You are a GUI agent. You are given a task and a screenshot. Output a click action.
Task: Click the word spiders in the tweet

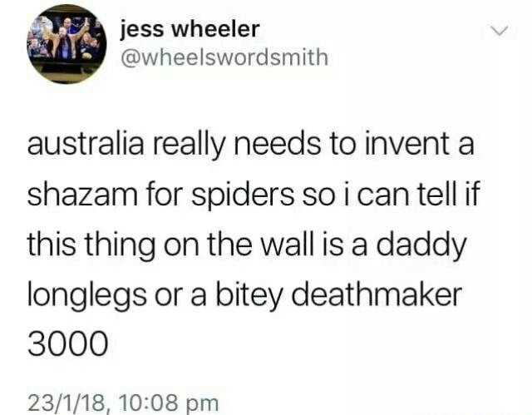[243, 196]
